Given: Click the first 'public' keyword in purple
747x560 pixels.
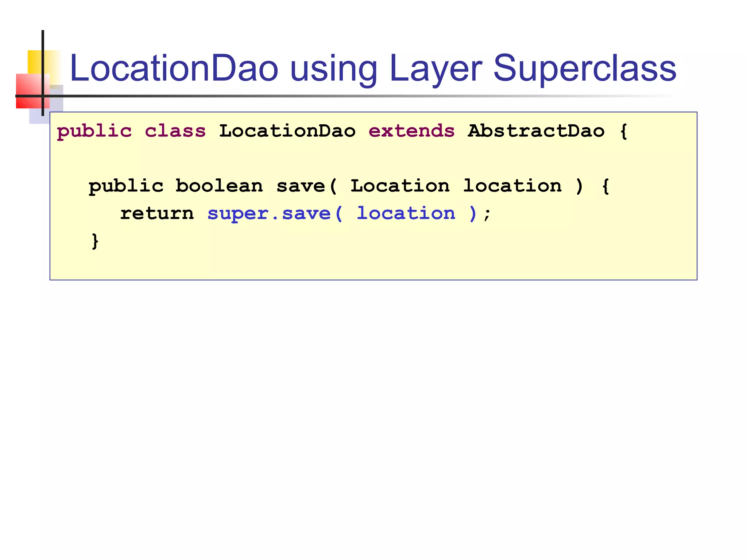Looking at the screenshot, I should tap(94, 132).
